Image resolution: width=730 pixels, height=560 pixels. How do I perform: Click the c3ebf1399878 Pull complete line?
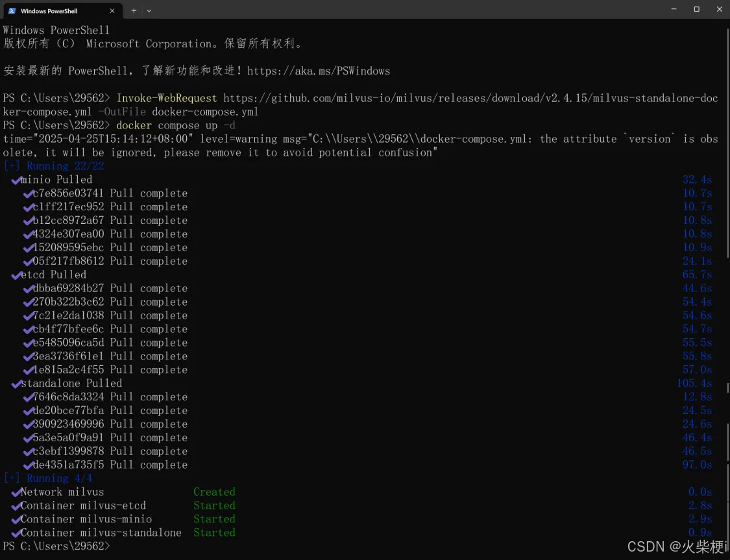point(105,451)
